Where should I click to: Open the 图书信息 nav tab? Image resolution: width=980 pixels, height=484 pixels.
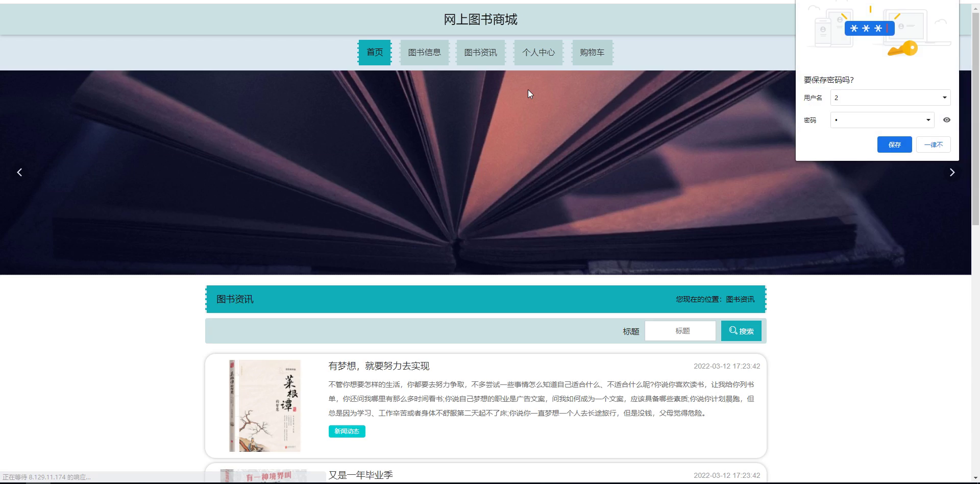coord(424,53)
